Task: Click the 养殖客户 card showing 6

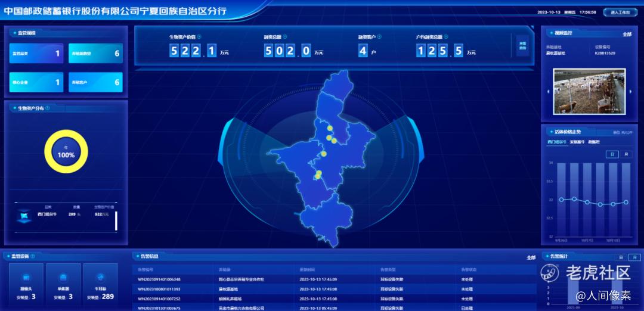Action: point(95,82)
